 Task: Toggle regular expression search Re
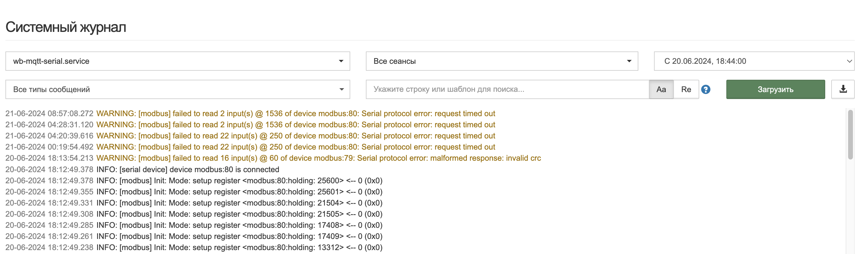click(x=686, y=89)
